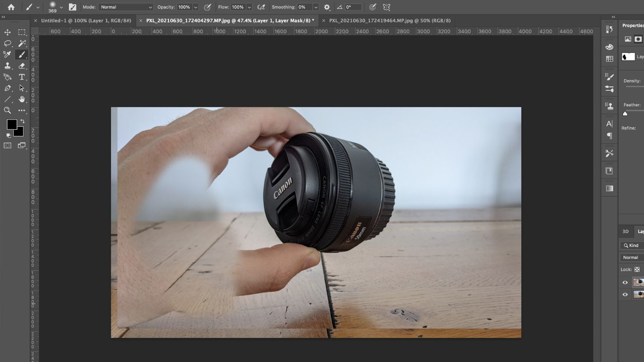Open the blending Mode dropdown
Image resolution: width=644 pixels, height=362 pixels.
126,7
